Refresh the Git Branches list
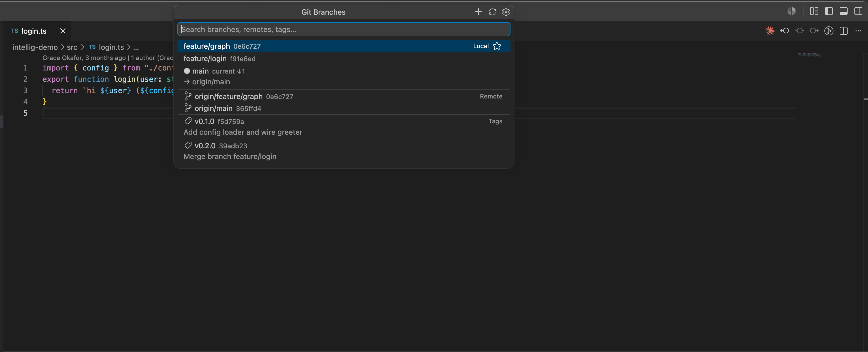868x352 pixels. coord(492,12)
